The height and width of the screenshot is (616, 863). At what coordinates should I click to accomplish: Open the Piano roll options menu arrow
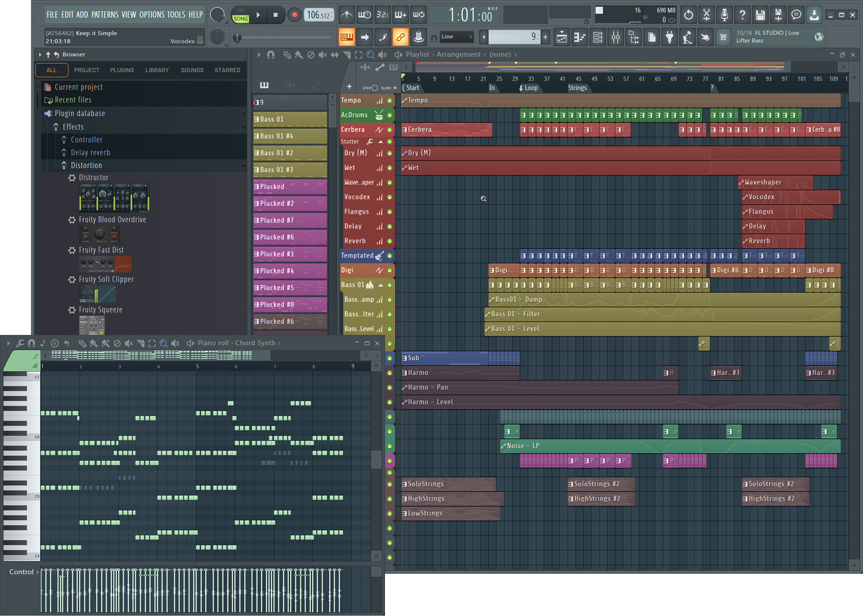(x=8, y=343)
